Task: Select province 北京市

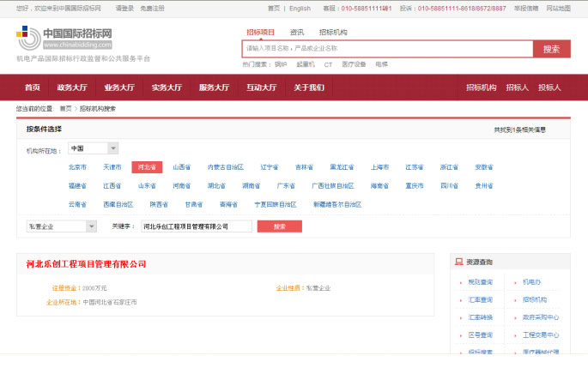Action: (77, 167)
